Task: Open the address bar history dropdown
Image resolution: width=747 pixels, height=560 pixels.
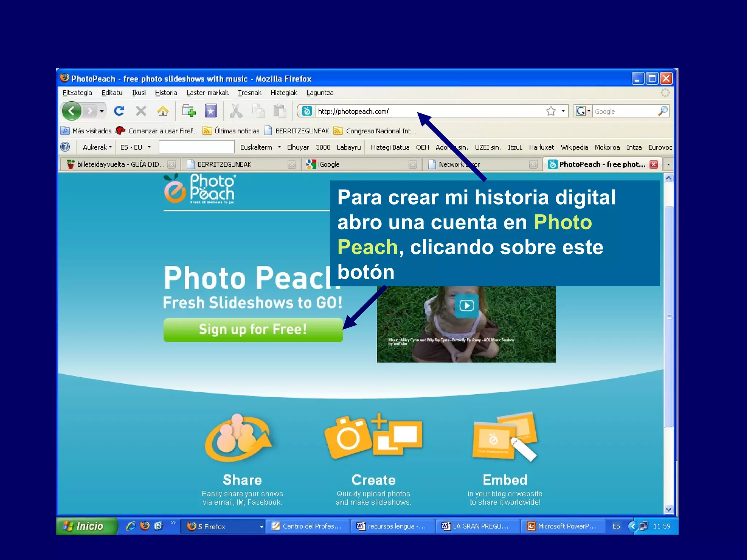Action: coord(563,111)
